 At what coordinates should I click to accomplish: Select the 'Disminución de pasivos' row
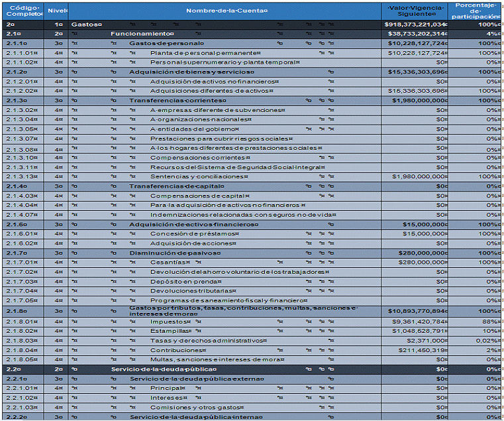click(252, 253)
